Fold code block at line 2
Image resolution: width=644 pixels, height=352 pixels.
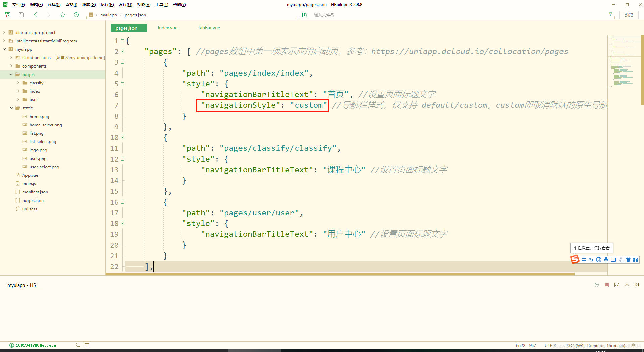point(123,51)
